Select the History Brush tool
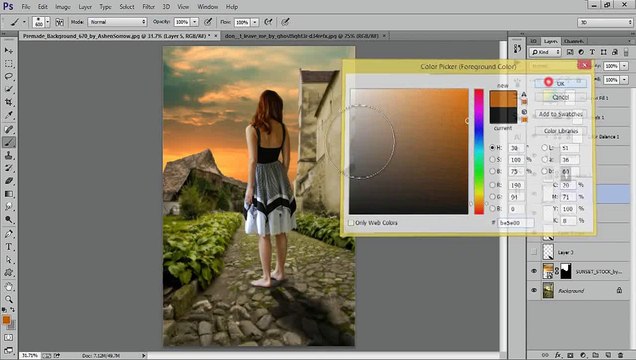Viewport: 636px width, 360px height. 9,168
